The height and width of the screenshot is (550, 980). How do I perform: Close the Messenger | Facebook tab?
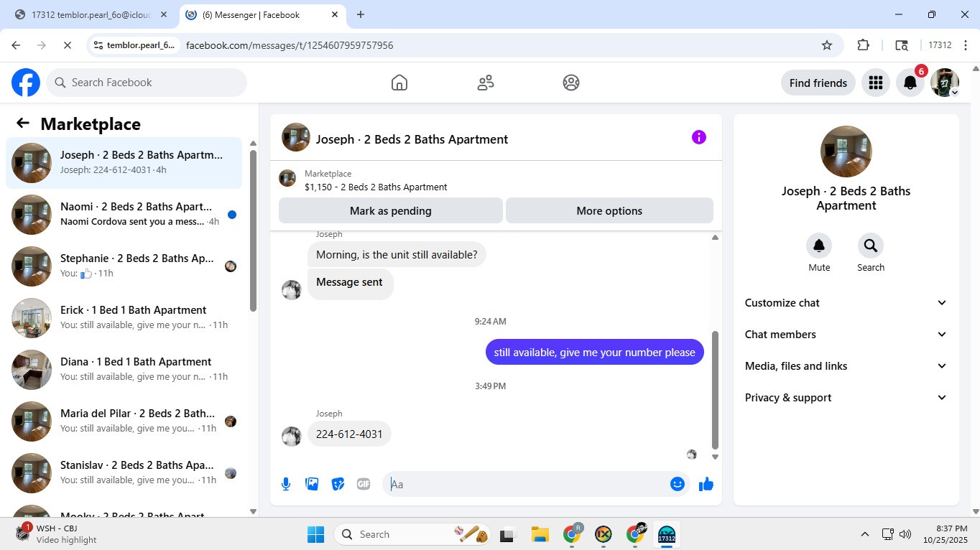pos(335,14)
